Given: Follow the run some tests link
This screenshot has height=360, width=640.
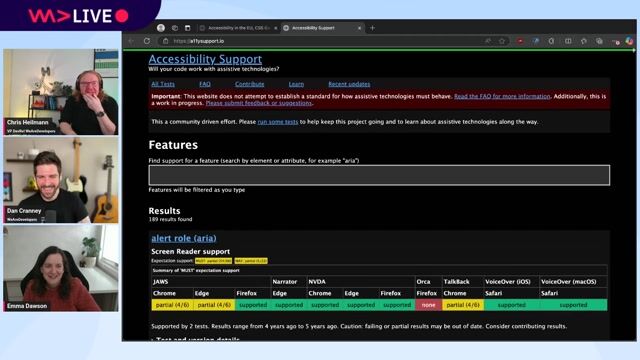Looking at the screenshot, I should pyautogui.click(x=278, y=122).
